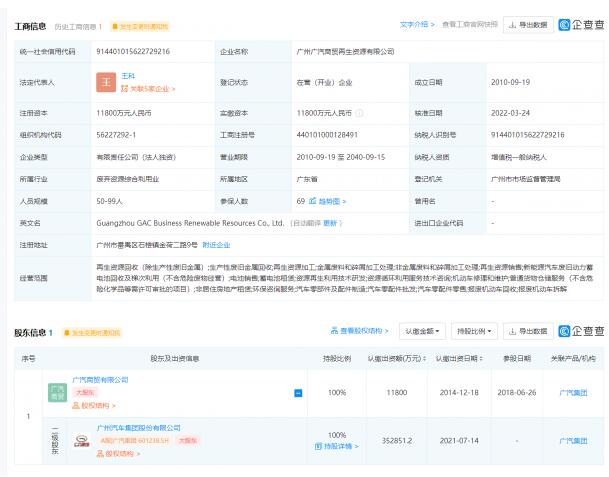This screenshot has height=477, width=609.
Task: Open 王科 legal representative profile link
Action: (128, 76)
